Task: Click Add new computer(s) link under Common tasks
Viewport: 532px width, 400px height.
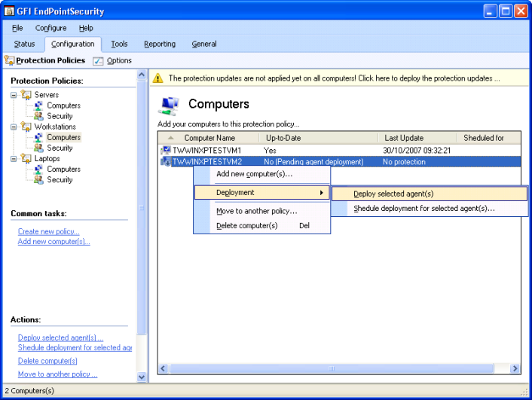Action: tap(54, 242)
